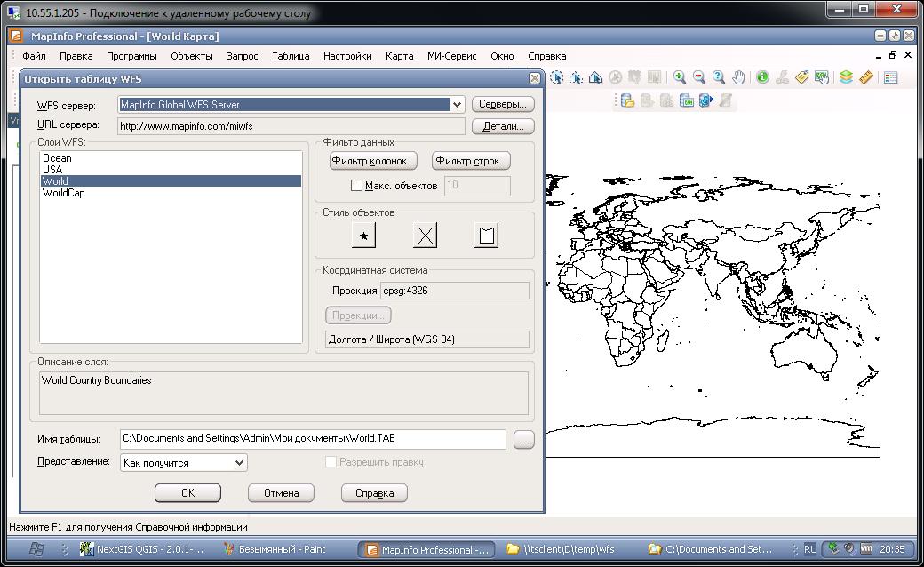924x567 pixels.
Task: Enable the Макс. объектов checkbox
Action: [x=356, y=186]
